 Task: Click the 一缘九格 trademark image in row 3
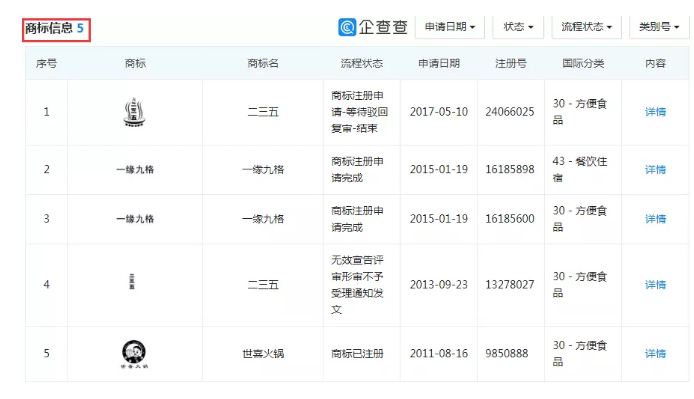[x=135, y=219]
